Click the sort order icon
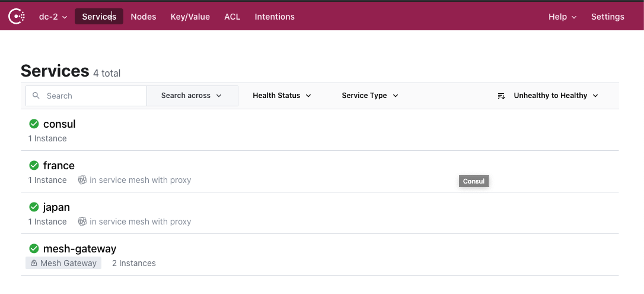644x294 pixels. (x=501, y=96)
